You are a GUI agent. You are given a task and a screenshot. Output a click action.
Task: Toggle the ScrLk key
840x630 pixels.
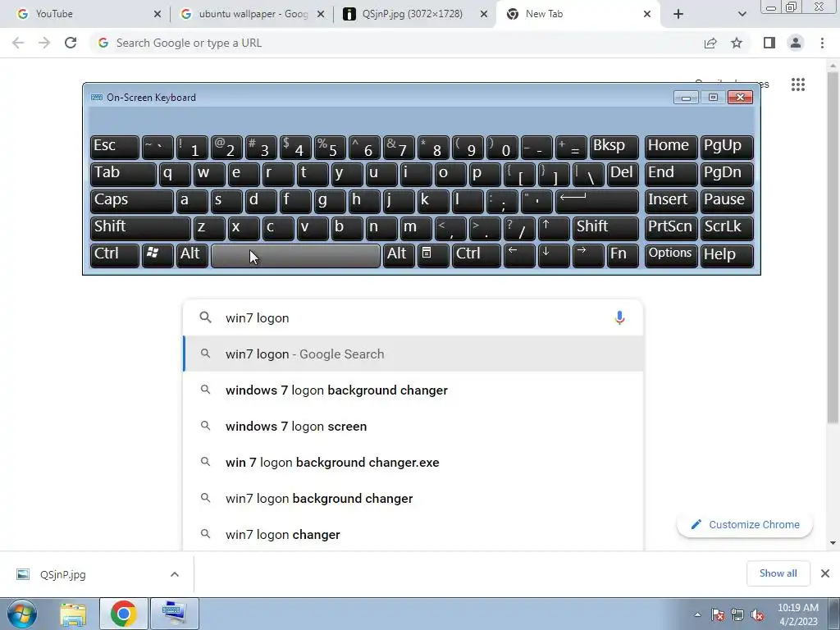(727, 228)
